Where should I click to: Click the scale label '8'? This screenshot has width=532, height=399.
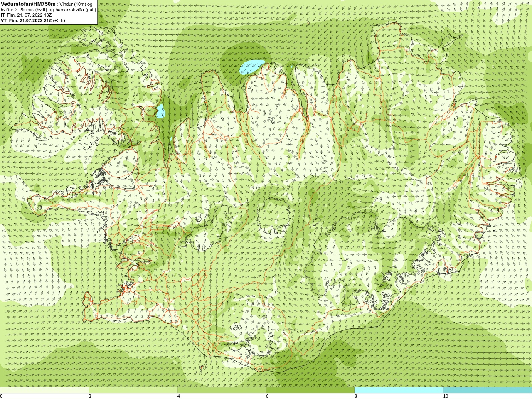tap(355, 396)
